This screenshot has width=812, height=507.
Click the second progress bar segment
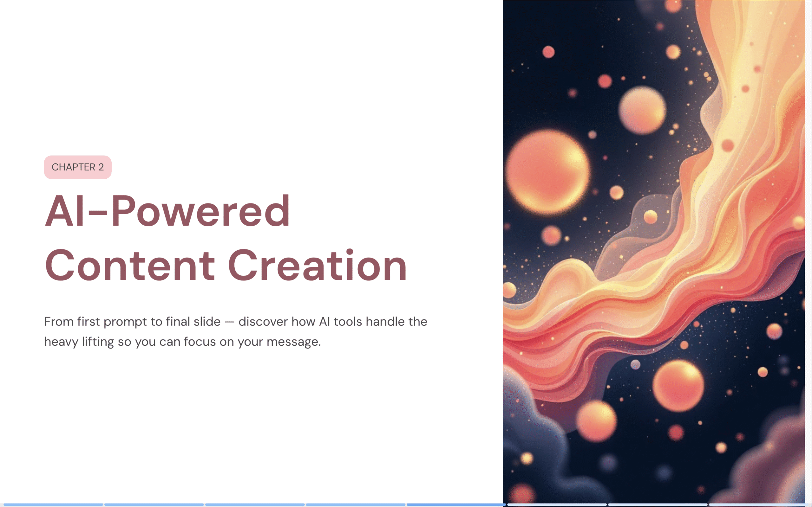tap(154, 504)
